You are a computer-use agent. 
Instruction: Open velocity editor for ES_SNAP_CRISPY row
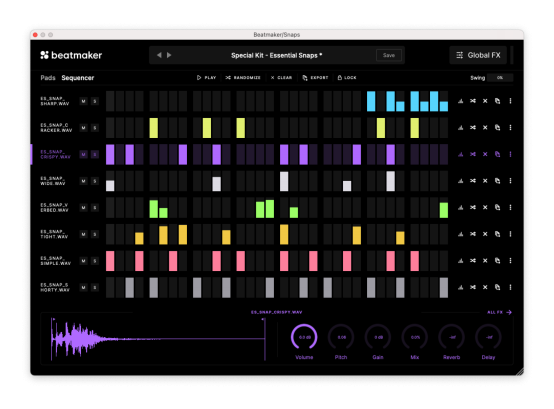click(460, 154)
